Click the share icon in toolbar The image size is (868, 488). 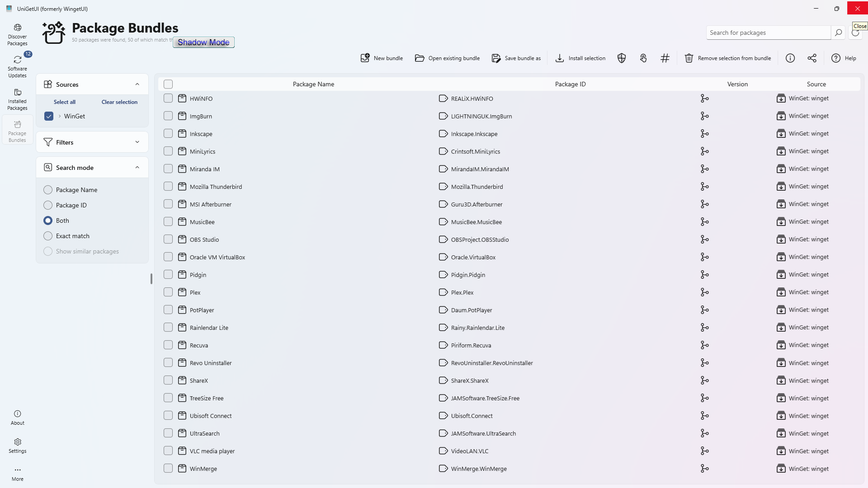tap(812, 58)
